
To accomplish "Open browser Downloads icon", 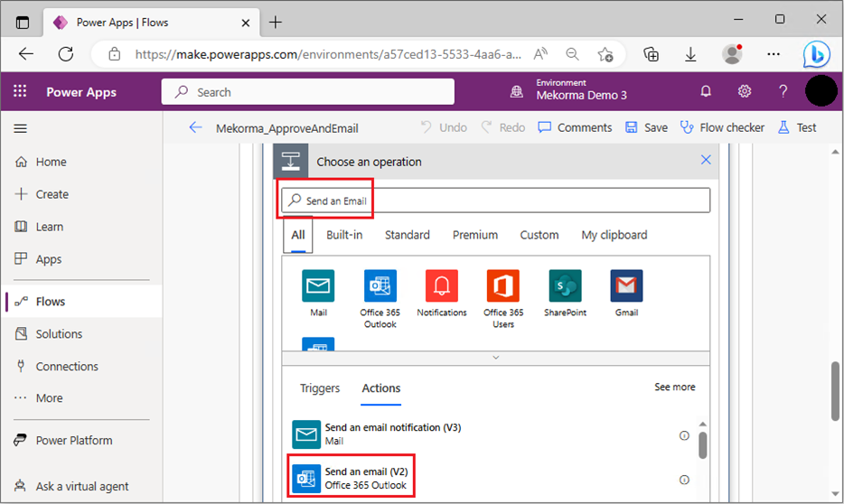I will pos(690,54).
